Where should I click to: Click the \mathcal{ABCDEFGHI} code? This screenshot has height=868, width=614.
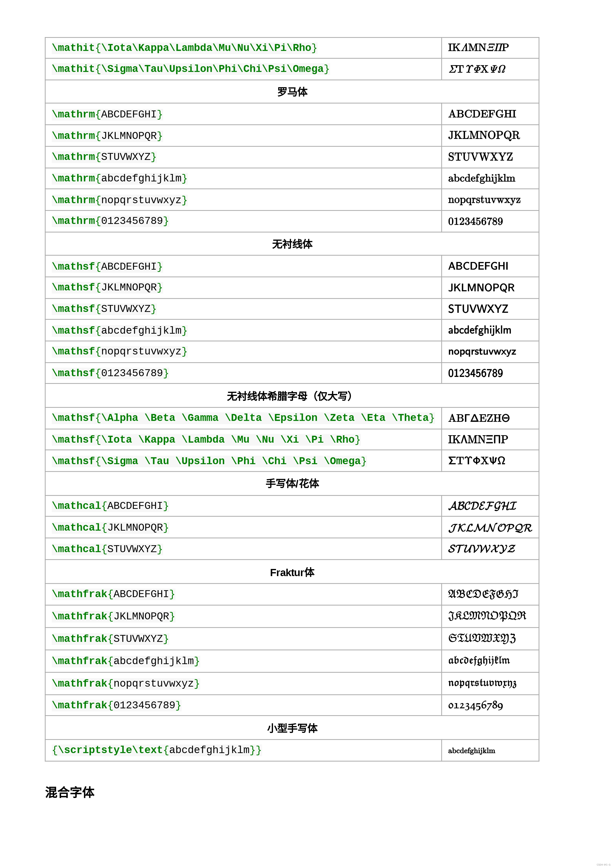(110, 506)
